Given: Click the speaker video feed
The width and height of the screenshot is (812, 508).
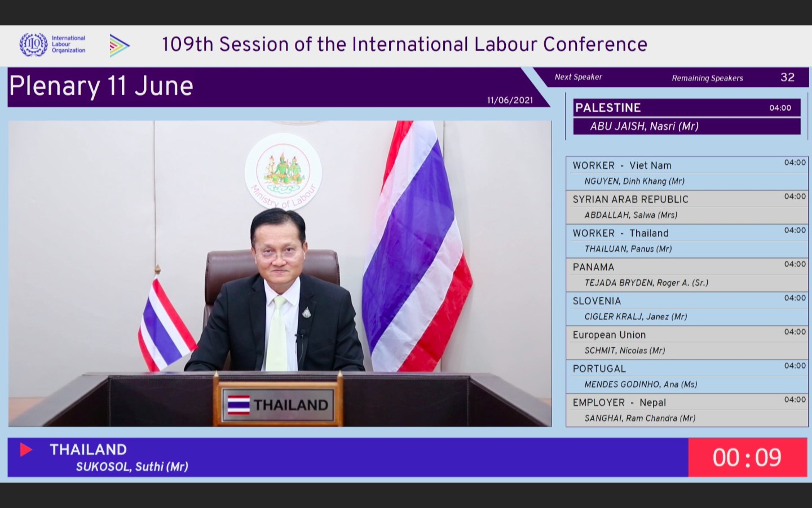Looking at the screenshot, I should point(280,273).
